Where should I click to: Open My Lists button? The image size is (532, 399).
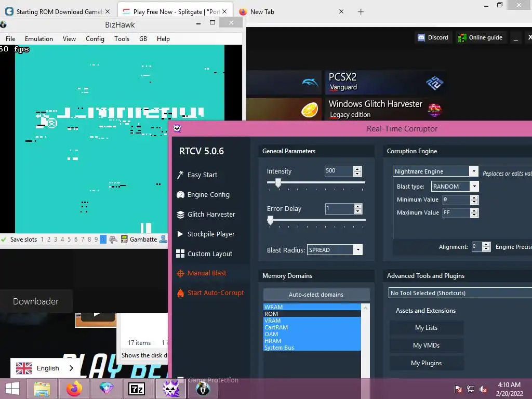pyautogui.click(x=427, y=328)
